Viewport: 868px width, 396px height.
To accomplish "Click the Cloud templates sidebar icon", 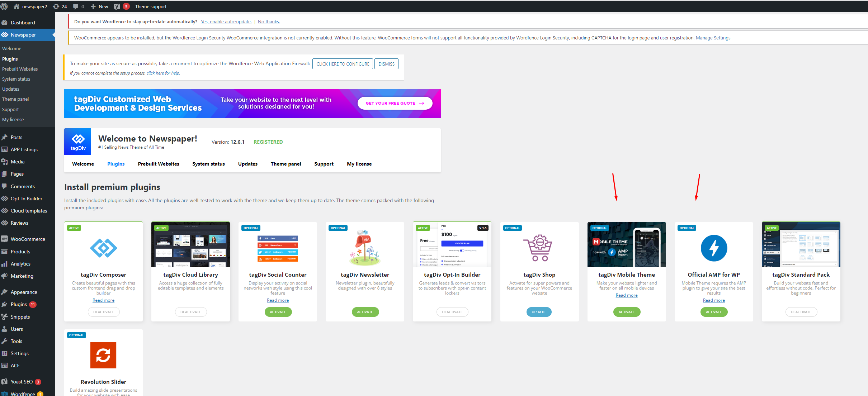I will pyautogui.click(x=4, y=211).
